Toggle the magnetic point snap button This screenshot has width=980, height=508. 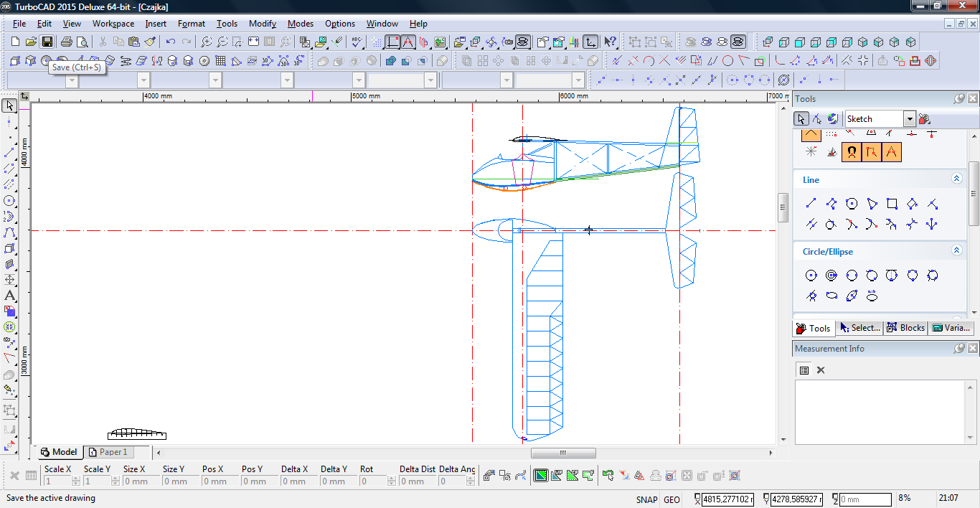[852, 152]
